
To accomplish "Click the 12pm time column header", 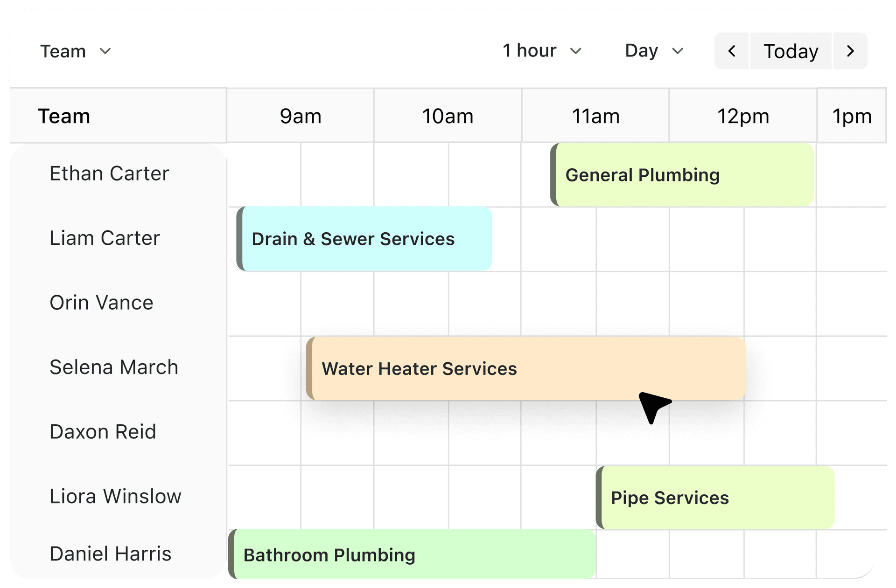I will point(743,116).
